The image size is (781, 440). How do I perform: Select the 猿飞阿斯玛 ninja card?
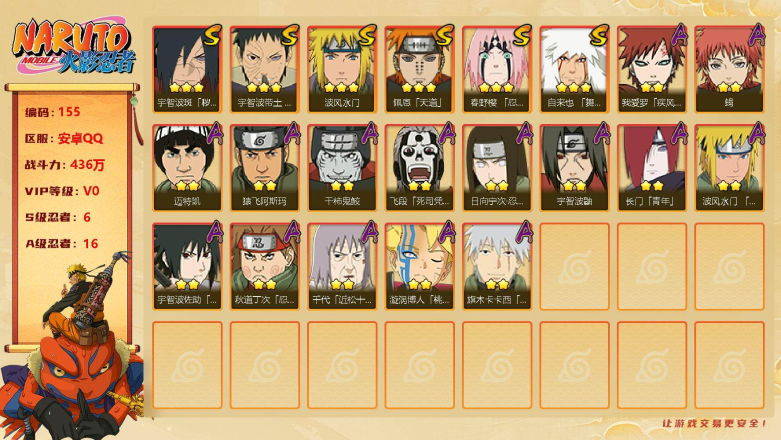tap(264, 167)
